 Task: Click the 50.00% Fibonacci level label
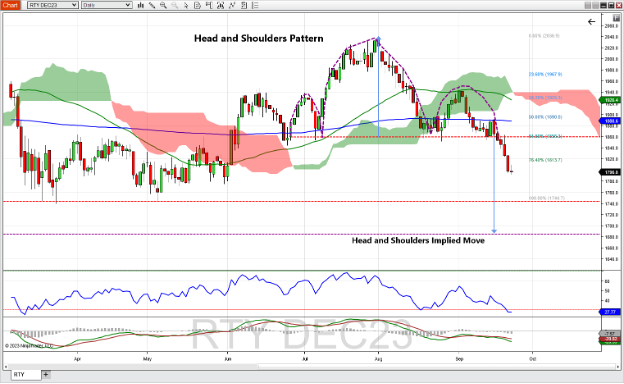pyautogui.click(x=545, y=117)
